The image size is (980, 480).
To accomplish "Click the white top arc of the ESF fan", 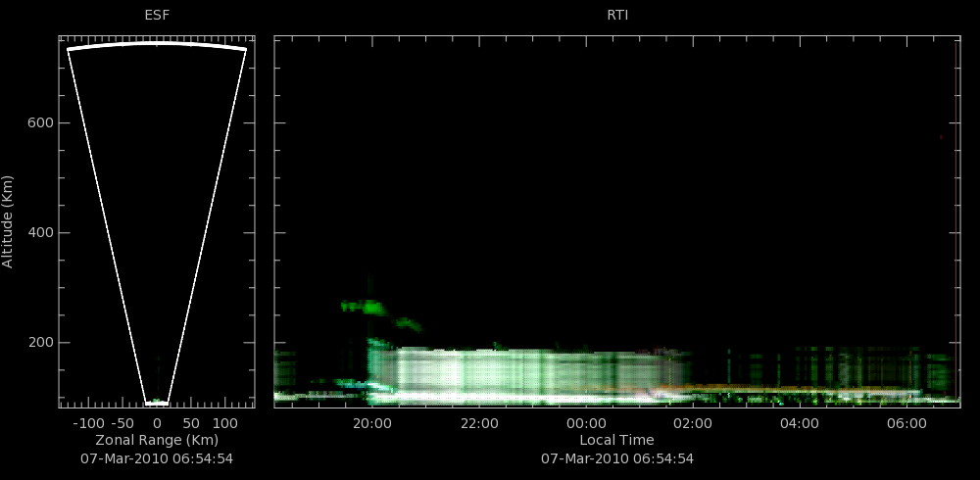I will (x=157, y=43).
